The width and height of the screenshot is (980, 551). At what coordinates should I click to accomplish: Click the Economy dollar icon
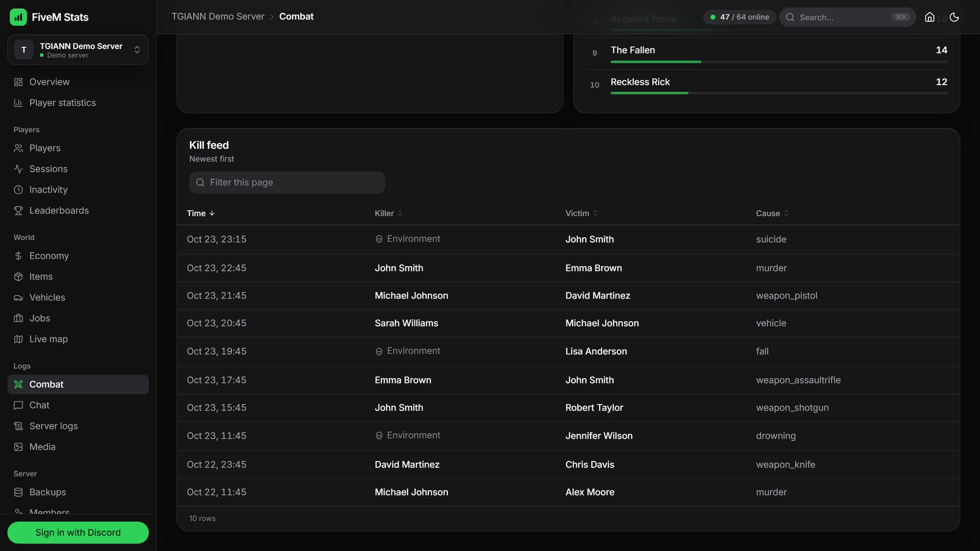[x=18, y=256]
